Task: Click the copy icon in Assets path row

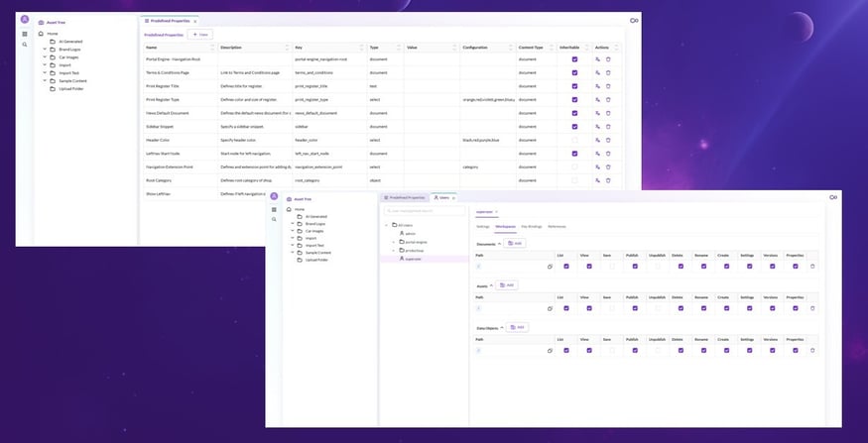Action: pyautogui.click(x=550, y=308)
